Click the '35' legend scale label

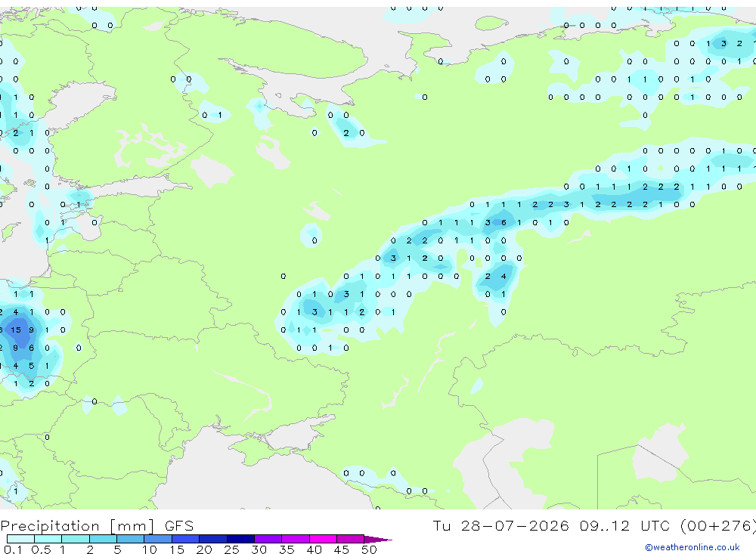[x=287, y=549]
